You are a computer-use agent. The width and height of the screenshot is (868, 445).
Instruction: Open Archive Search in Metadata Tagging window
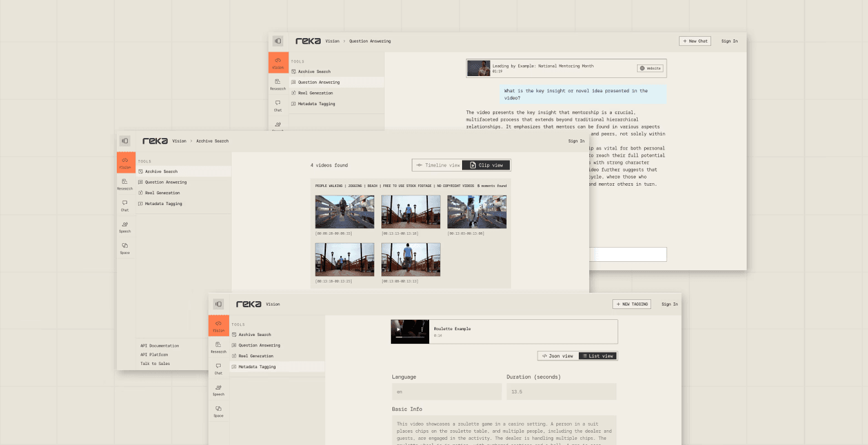(277, 335)
